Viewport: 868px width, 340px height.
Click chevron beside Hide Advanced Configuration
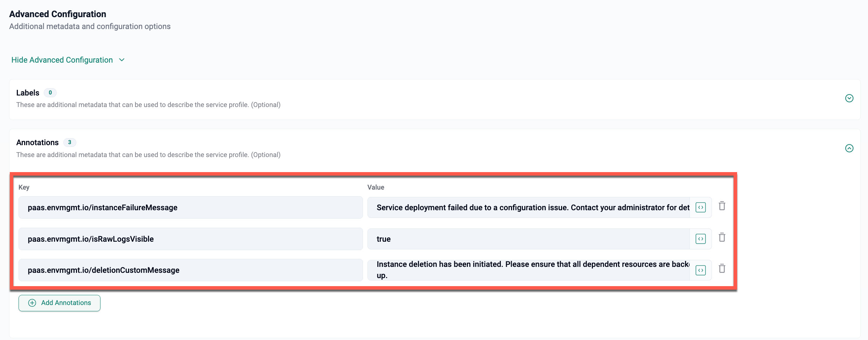pos(122,60)
